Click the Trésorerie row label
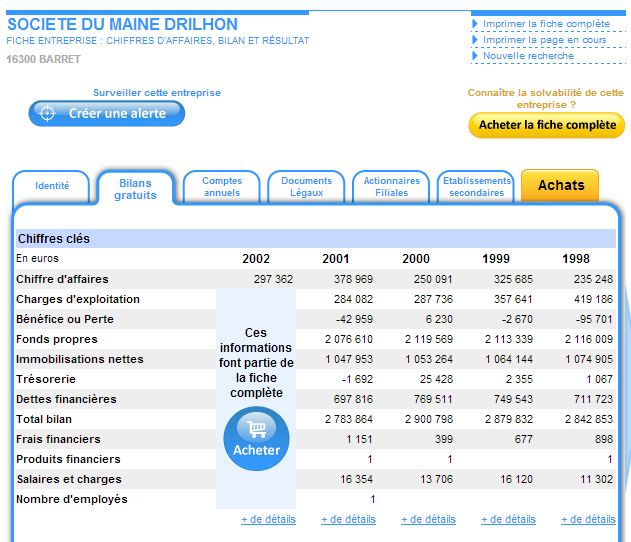631x542 pixels. [46, 379]
